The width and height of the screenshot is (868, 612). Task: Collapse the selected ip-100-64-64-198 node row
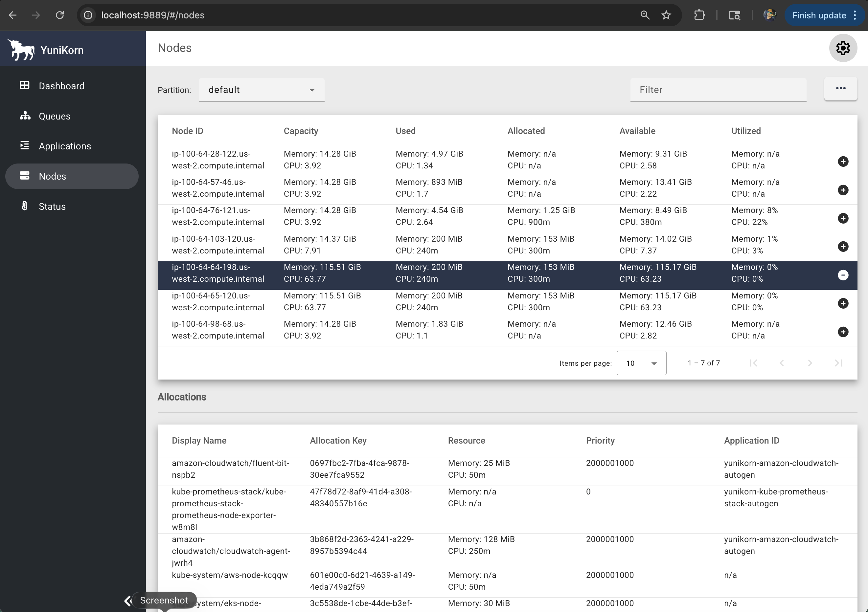(843, 275)
